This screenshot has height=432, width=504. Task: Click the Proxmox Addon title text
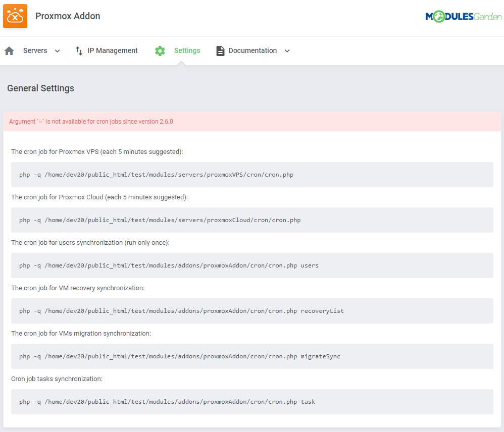(68, 16)
